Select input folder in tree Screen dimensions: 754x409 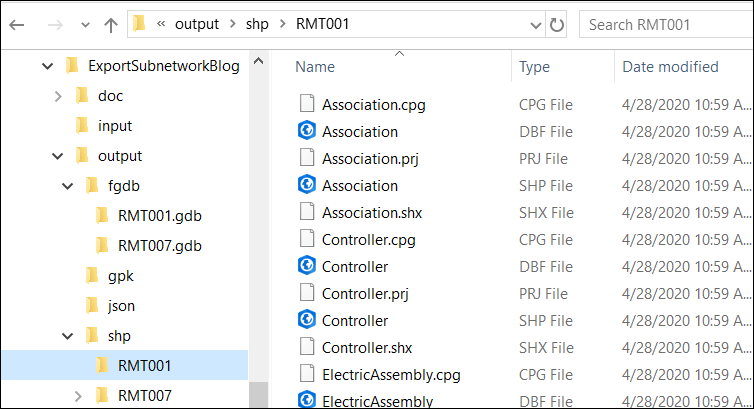tap(114, 126)
